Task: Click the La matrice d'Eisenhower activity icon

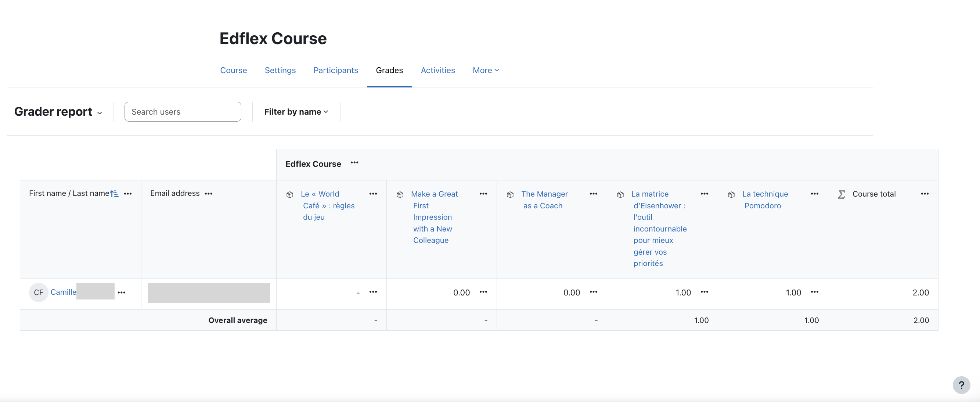Action: (620, 194)
